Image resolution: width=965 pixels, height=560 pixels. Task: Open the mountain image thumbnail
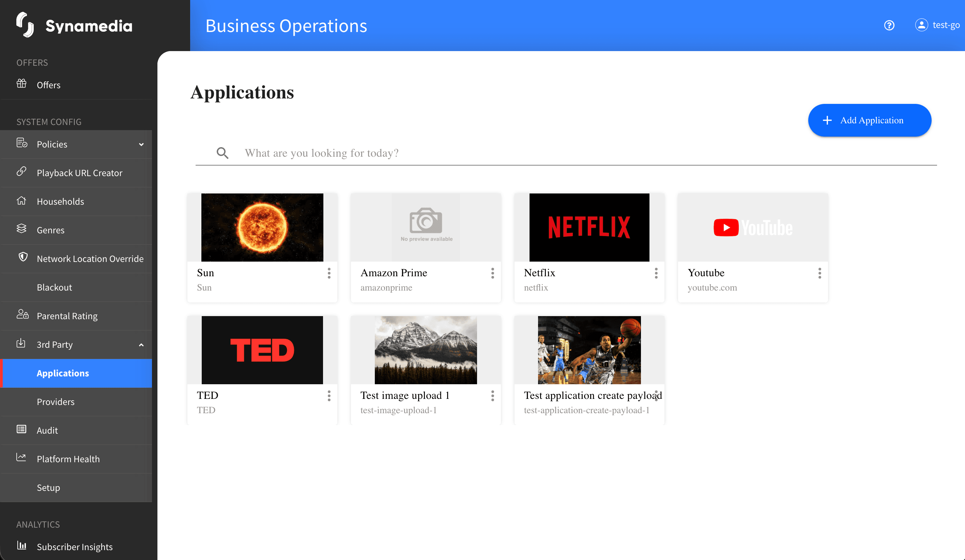click(426, 350)
